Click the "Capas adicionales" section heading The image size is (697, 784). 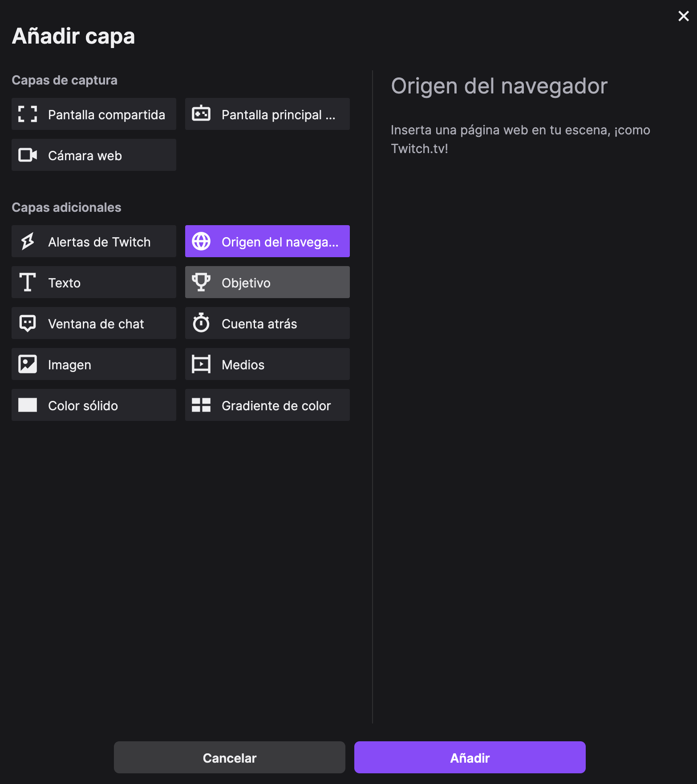click(66, 207)
